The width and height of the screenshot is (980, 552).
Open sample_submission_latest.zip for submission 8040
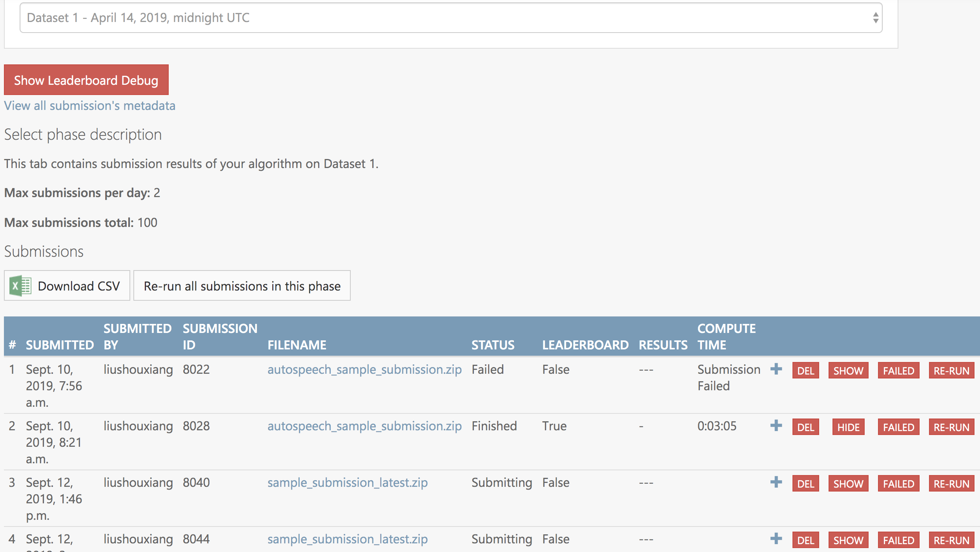coord(348,483)
